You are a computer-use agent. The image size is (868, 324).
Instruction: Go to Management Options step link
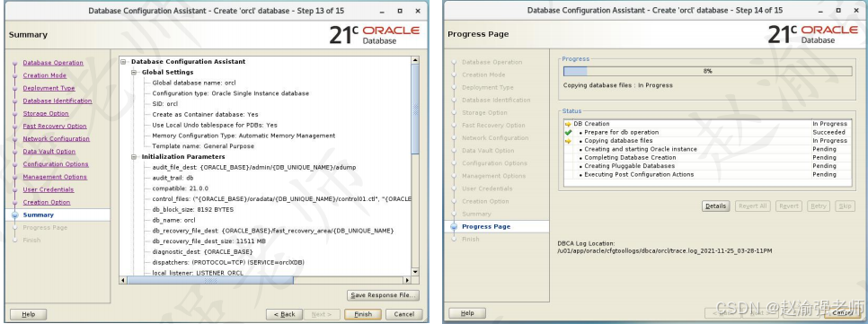point(55,178)
